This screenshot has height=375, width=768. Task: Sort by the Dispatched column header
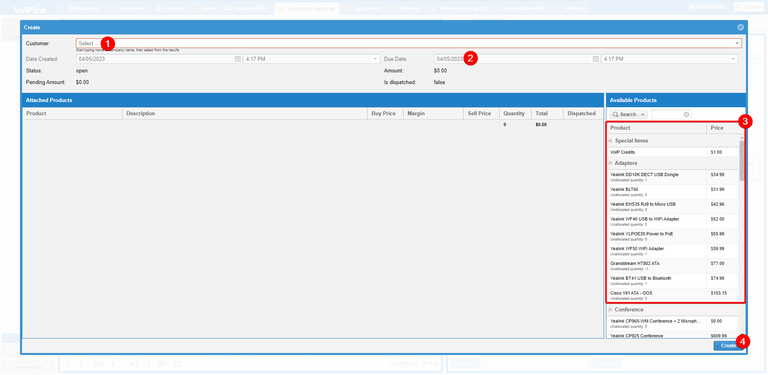coord(583,113)
